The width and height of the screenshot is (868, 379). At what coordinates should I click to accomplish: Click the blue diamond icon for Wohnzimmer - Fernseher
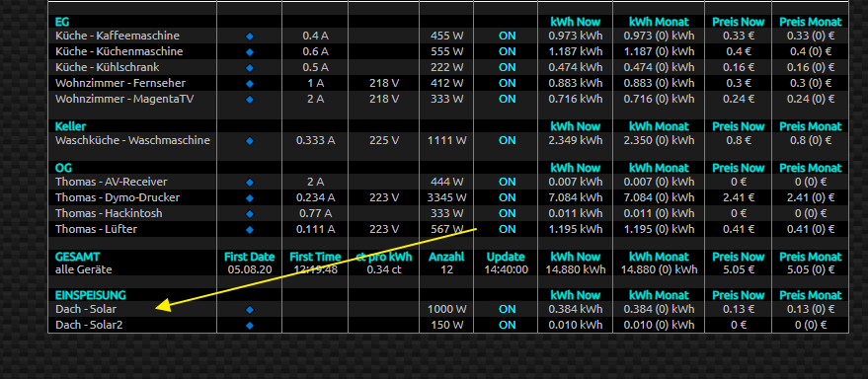click(250, 84)
